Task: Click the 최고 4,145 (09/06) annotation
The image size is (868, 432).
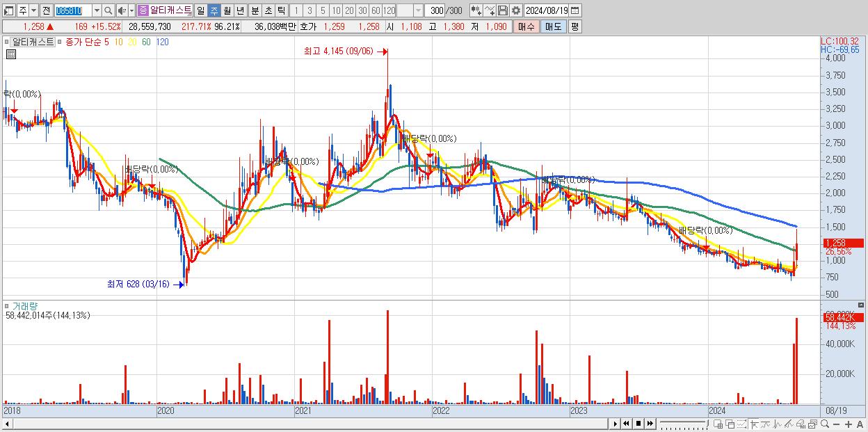Action: 339,51
